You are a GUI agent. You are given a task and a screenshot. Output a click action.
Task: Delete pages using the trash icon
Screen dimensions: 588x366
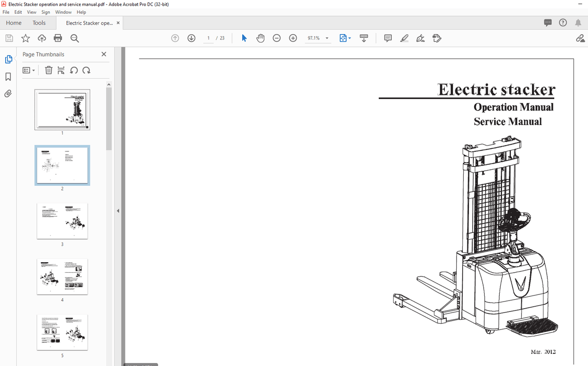(48, 70)
